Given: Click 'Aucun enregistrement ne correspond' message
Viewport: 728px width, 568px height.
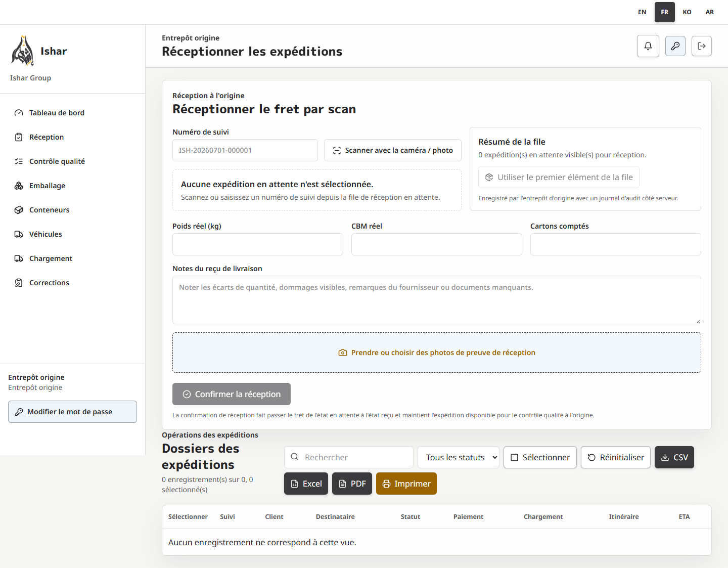Looking at the screenshot, I should (262, 542).
